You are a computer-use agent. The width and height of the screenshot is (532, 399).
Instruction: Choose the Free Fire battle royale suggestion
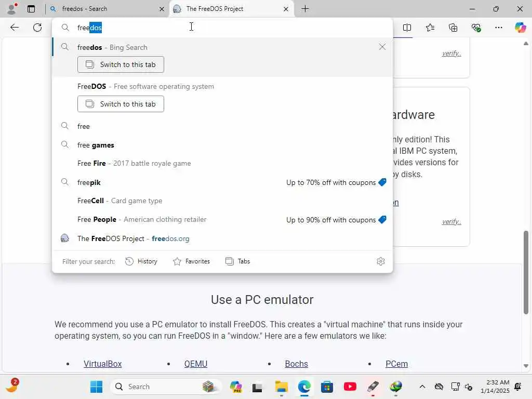(x=222, y=164)
